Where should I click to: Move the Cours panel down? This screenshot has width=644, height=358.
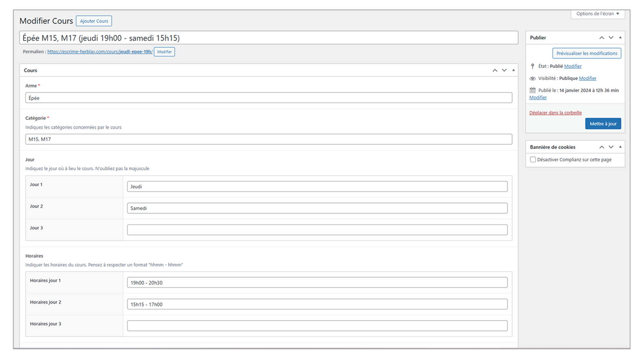504,70
